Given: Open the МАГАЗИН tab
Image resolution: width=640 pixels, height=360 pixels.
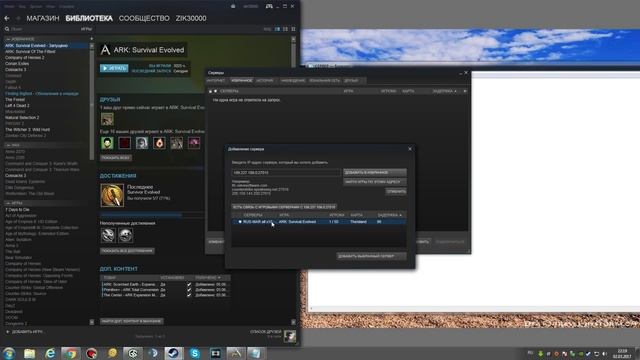Looking at the screenshot, I should click(x=43, y=18).
